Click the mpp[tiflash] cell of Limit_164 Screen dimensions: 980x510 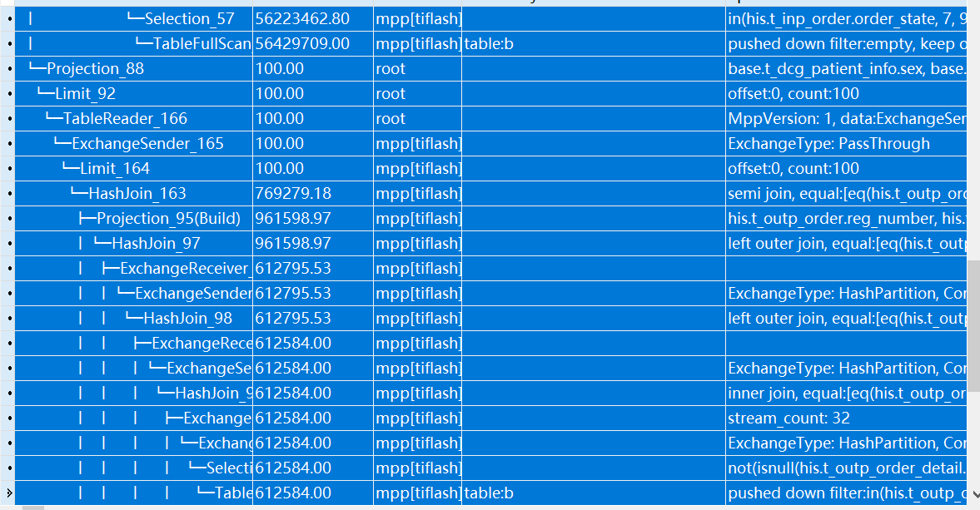tap(416, 168)
